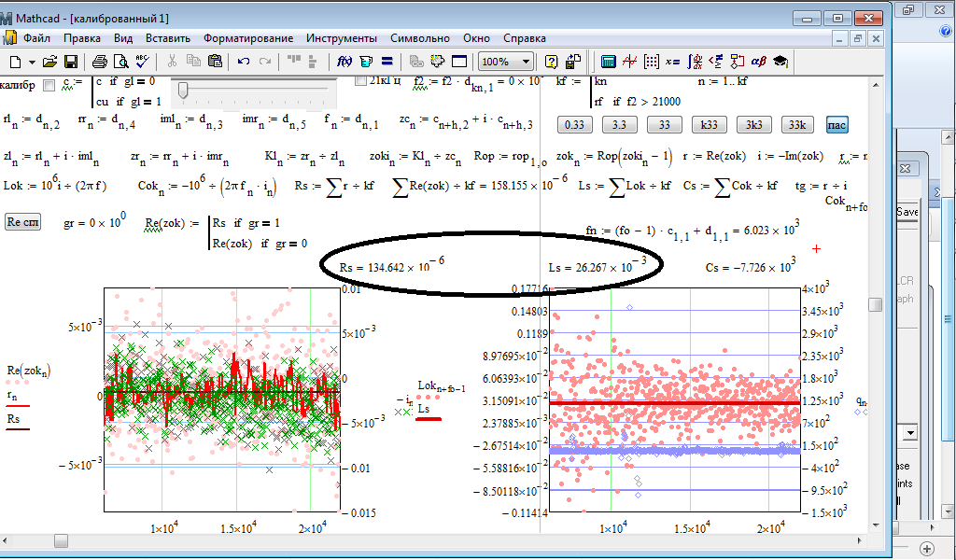Save the worksheet with floppy disk icon
The height and width of the screenshot is (560, 956).
[x=71, y=62]
